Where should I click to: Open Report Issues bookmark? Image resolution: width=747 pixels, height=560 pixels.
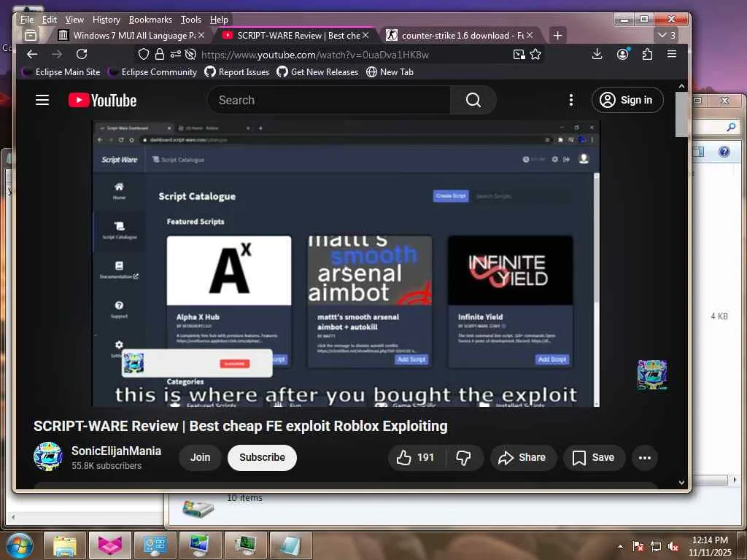tap(237, 72)
